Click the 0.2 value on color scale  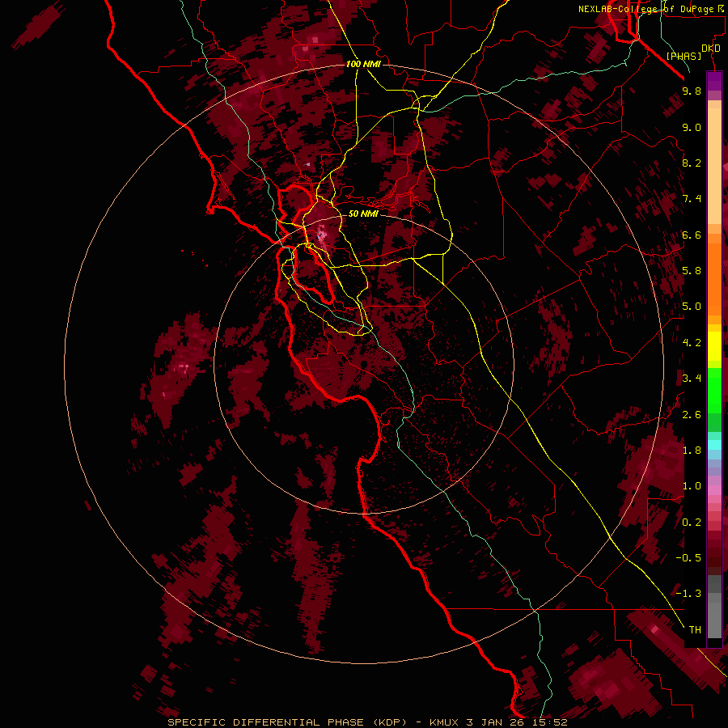692,523
